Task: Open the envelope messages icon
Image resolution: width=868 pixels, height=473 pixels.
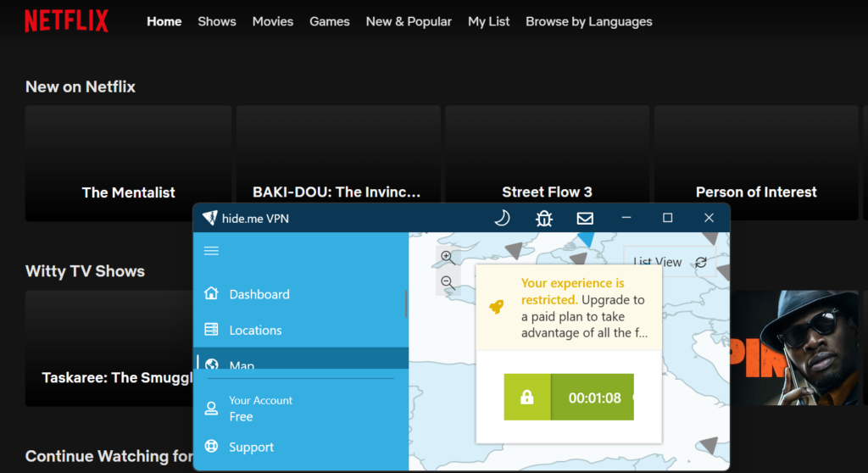Action: pos(585,218)
